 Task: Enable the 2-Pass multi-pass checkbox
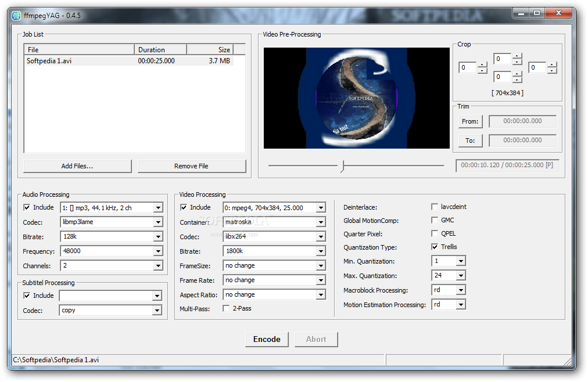(x=226, y=309)
